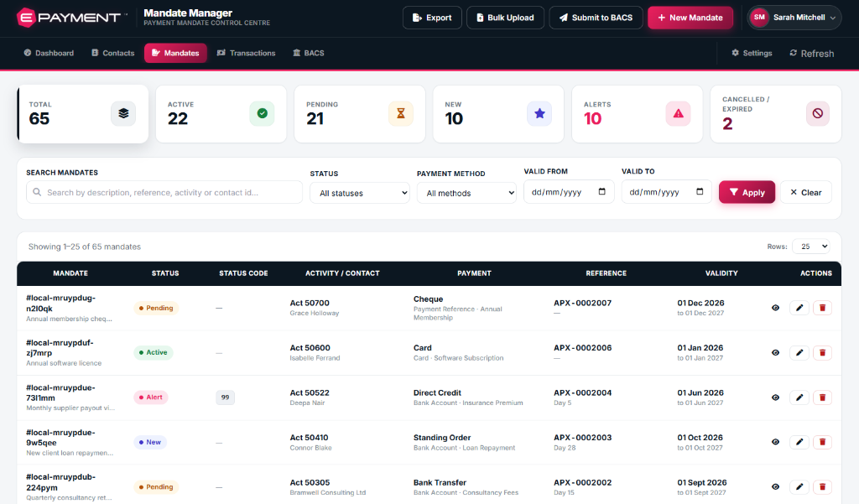Viewport: 859px width, 504px height.
Task: View the Grace Holloway mandate via eye icon
Action: click(x=775, y=308)
